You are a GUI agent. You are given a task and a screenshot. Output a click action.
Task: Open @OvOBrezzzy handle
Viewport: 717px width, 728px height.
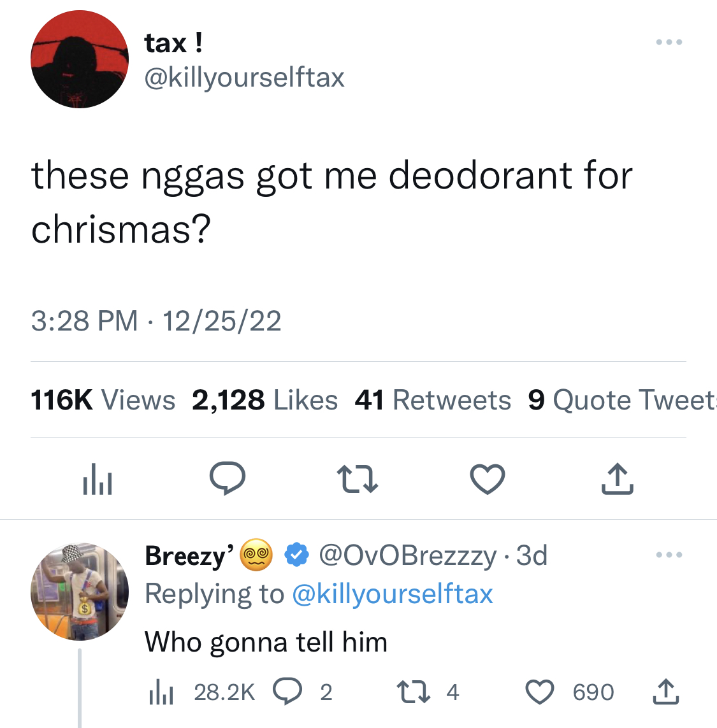(x=407, y=555)
